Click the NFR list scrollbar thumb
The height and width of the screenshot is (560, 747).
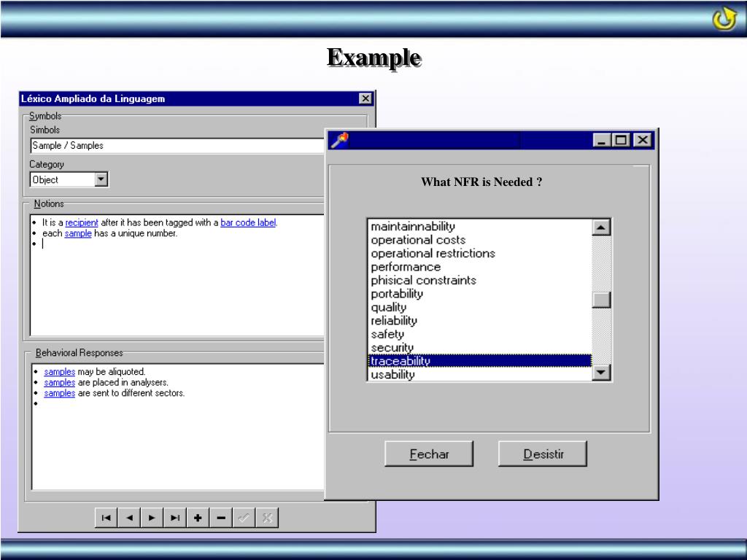(x=601, y=300)
